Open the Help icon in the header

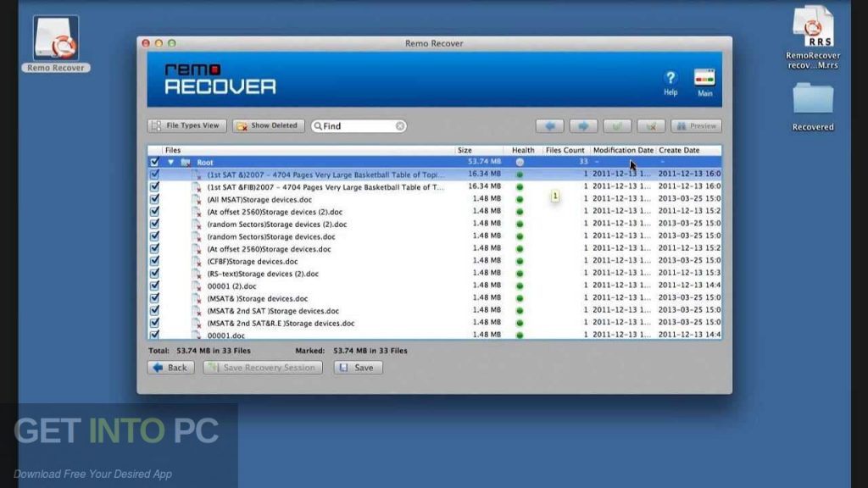click(670, 80)
